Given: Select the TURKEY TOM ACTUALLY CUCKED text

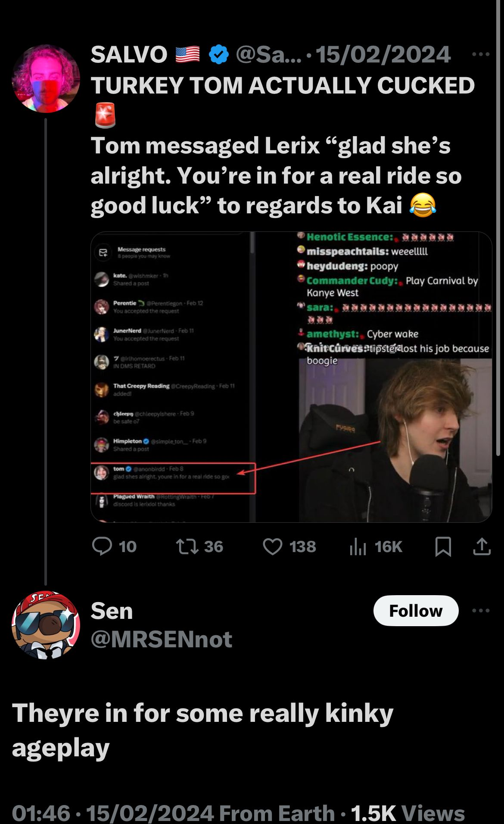Looking at the screenshot, I should click(x=282, y=85).
